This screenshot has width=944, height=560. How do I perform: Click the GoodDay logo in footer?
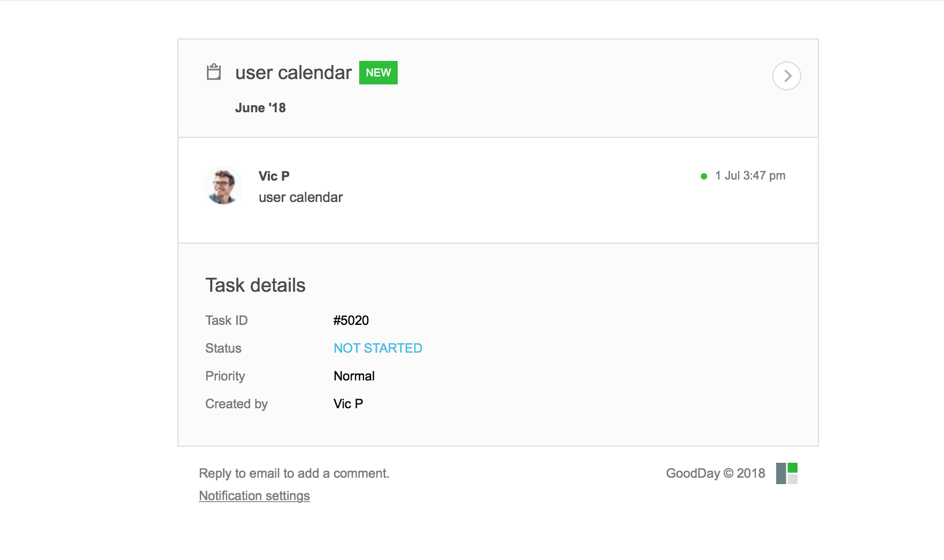(787, 473)
